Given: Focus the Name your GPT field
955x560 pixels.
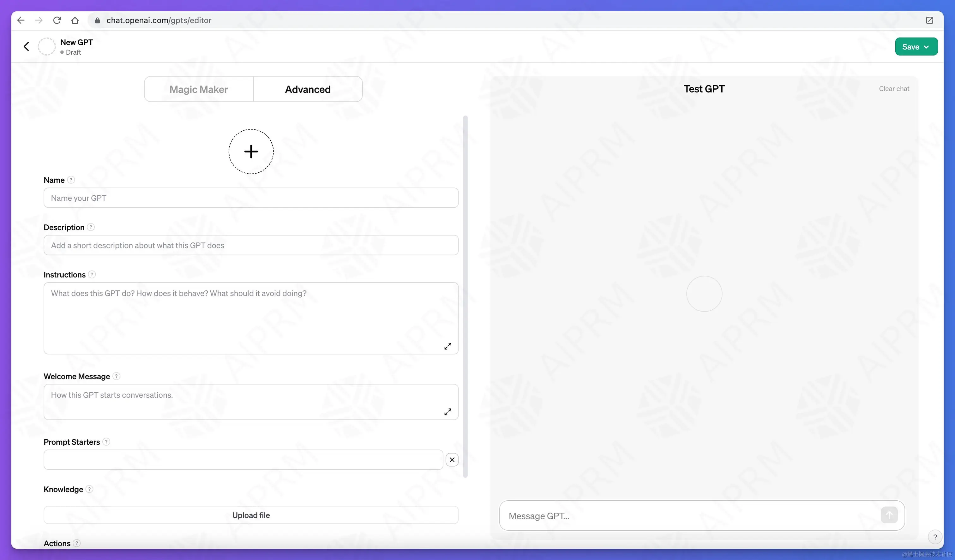Looking at the screenshot, I should click(x=251, y=198).
